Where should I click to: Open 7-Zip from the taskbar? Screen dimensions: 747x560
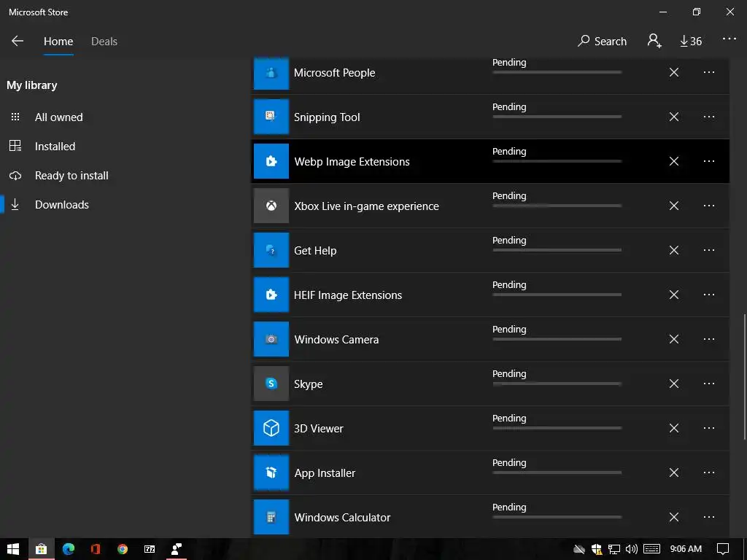150,549
